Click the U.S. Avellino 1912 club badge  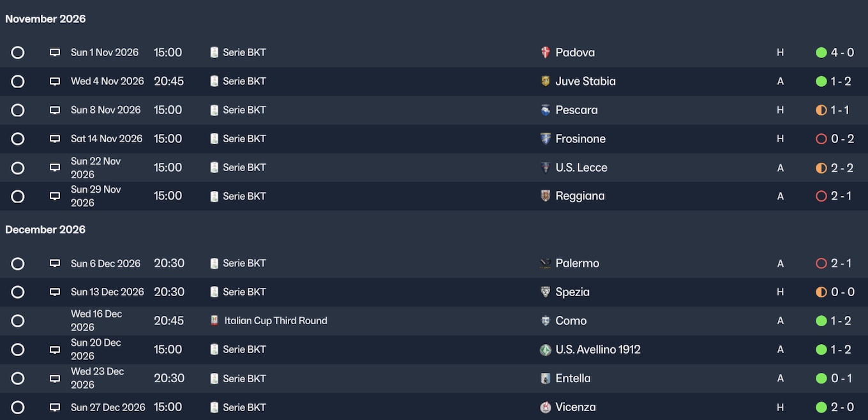coord(545,350)
